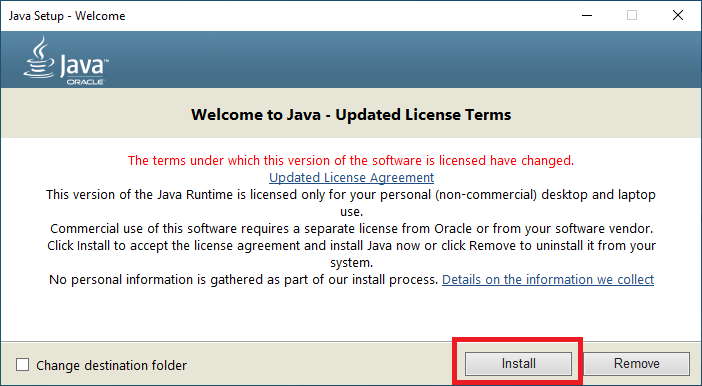Screen dimensions: 702x386
Task: Click Install to accept the license
Action: coord(518,363)
